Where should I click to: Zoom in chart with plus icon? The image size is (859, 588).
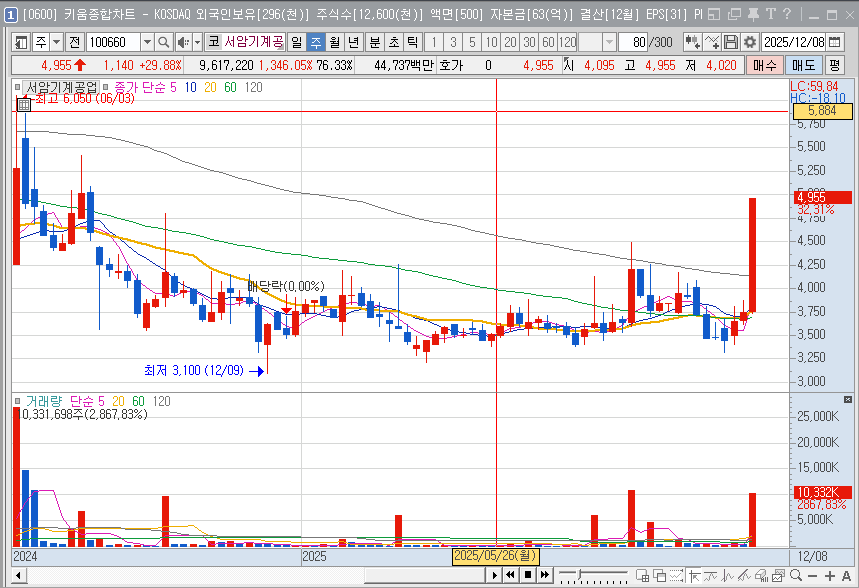click(829, 576)
